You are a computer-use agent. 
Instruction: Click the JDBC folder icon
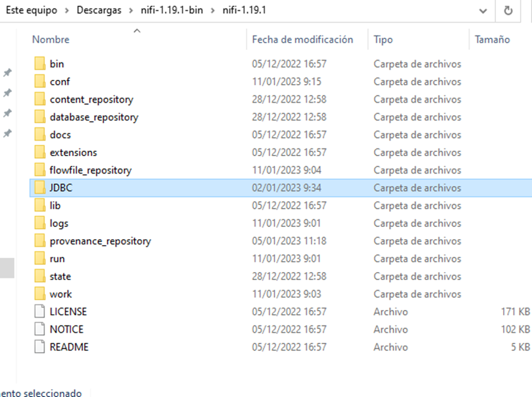pos(40,187)
